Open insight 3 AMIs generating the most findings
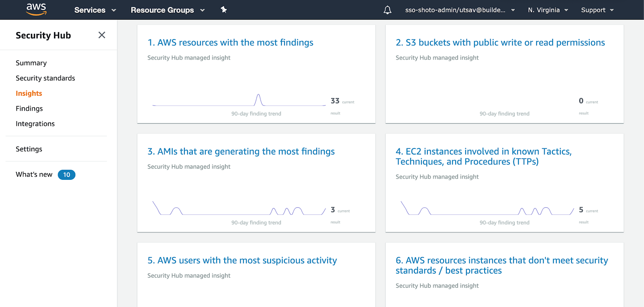Viewport: 644px width, 307px height. [241, 152]
